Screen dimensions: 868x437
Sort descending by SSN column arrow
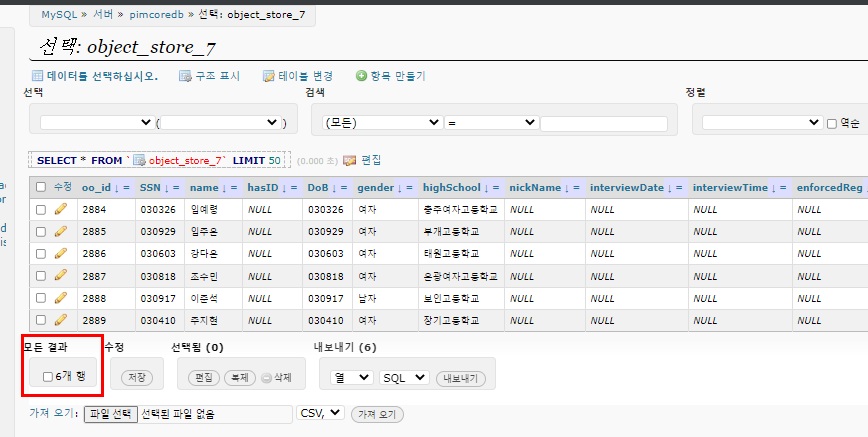click(x=167, y=188)
